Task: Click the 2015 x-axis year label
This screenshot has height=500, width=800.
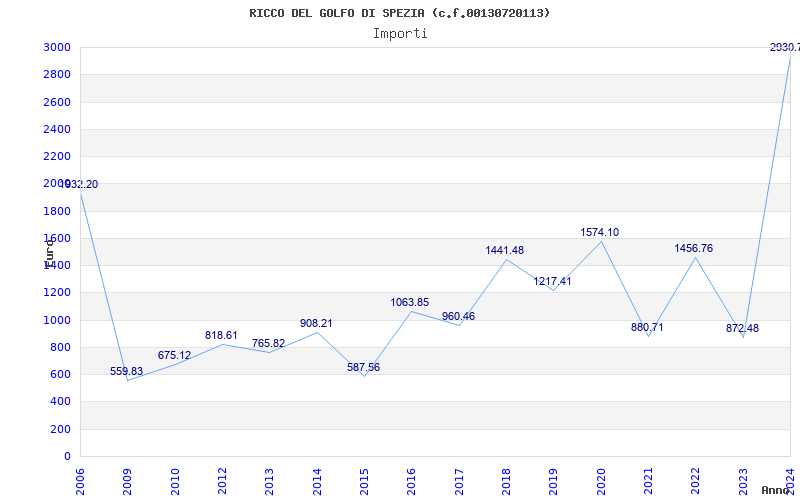Action: [x=364, y=482]
